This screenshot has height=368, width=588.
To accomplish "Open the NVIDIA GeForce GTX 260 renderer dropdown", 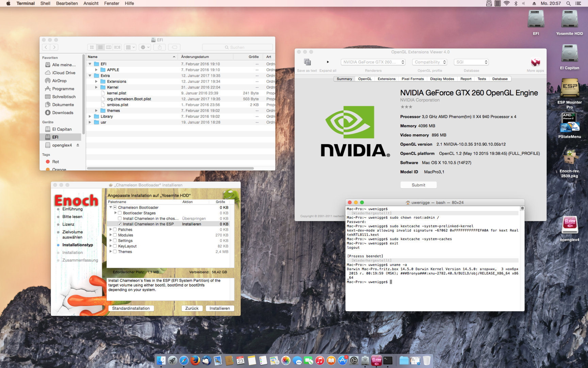I will pos(373,62).
